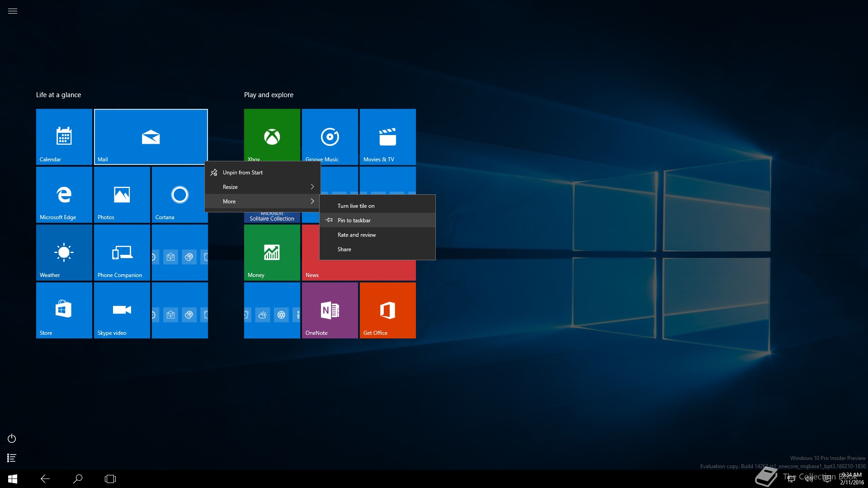Open the OneNote tile

[330, 310]
